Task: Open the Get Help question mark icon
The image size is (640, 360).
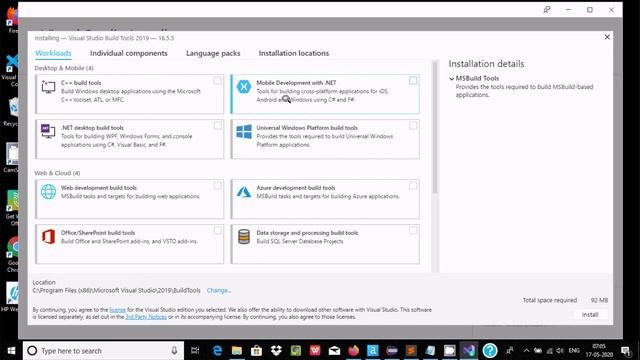Action: click(x=490, y=351)
